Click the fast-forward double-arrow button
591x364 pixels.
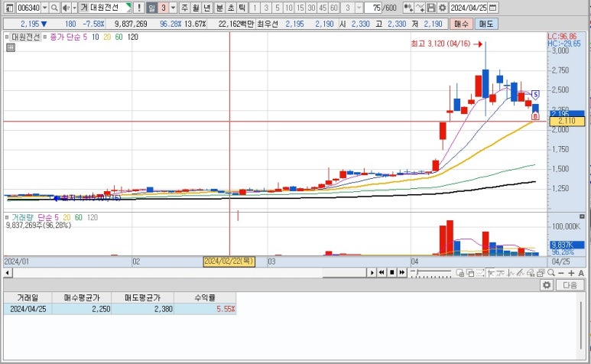pos(402,272)
